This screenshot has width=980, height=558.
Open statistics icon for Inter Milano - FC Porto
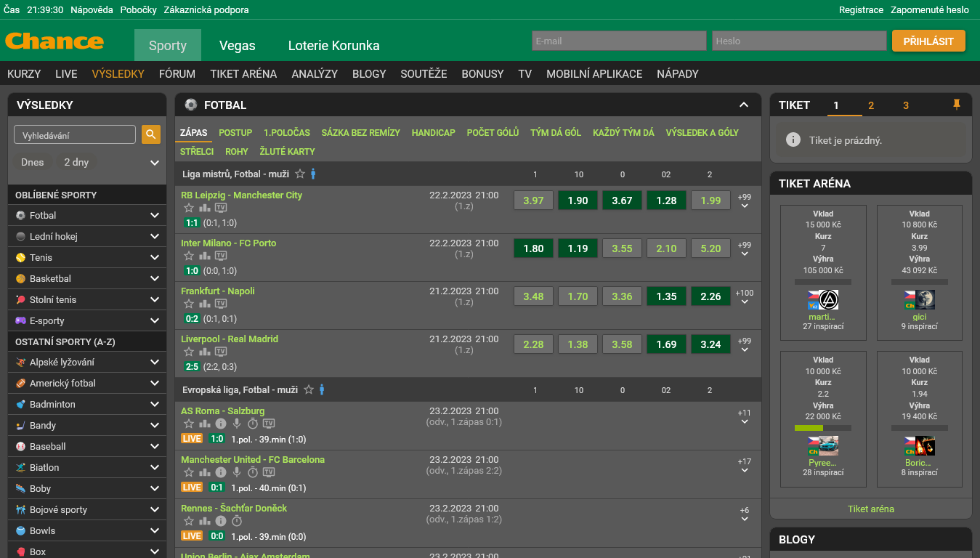[205, 256]
